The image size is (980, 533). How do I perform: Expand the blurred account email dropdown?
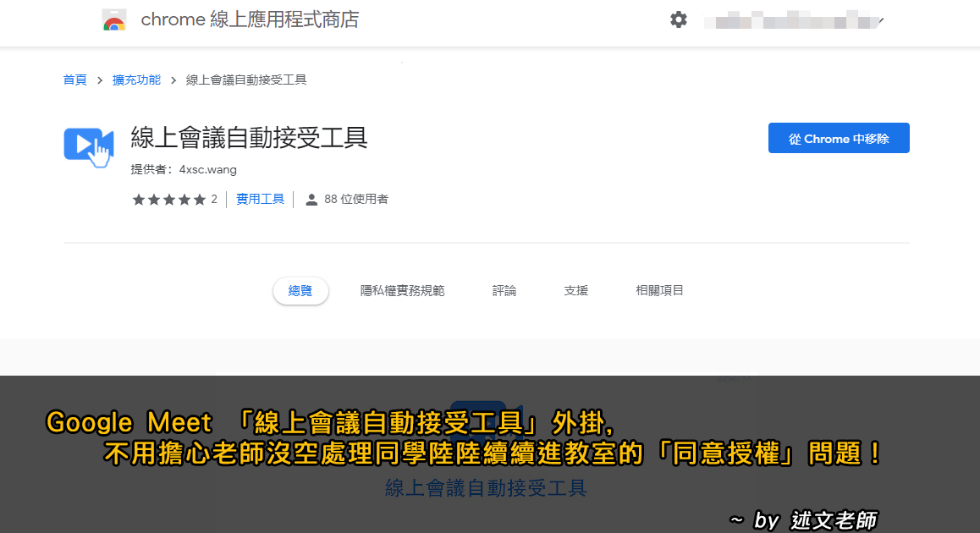click(x=881, y=22)
